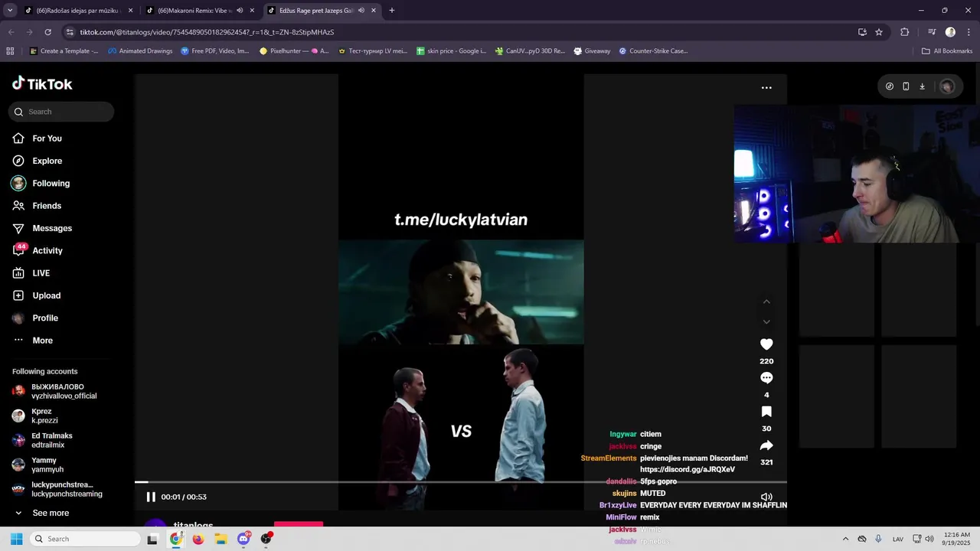Seek on the video progress bar

[461, 482]
